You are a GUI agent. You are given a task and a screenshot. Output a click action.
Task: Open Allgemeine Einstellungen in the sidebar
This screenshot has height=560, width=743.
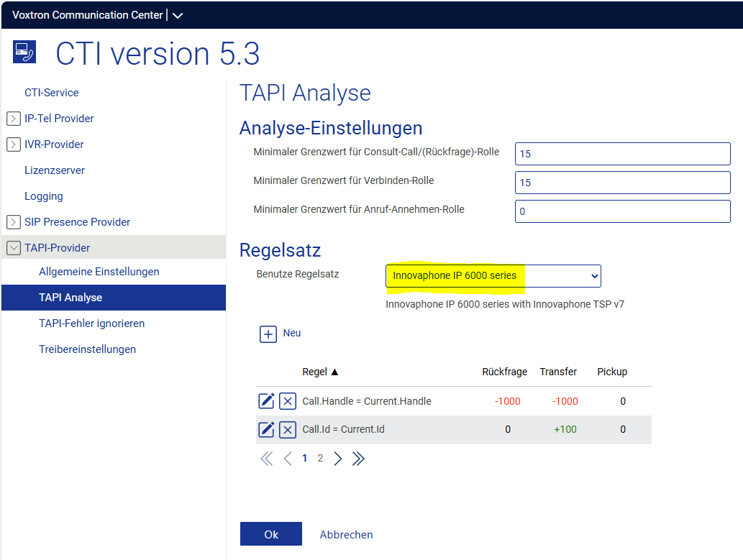(99, 272)
